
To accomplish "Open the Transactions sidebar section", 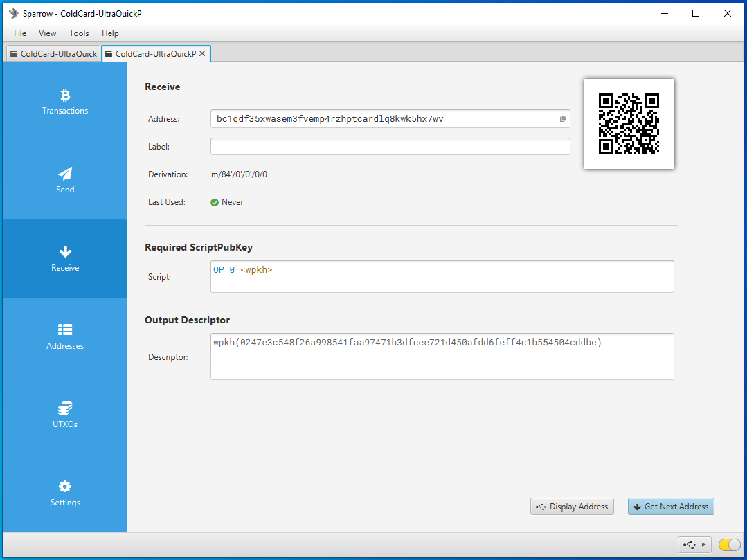I will [65, 102].
